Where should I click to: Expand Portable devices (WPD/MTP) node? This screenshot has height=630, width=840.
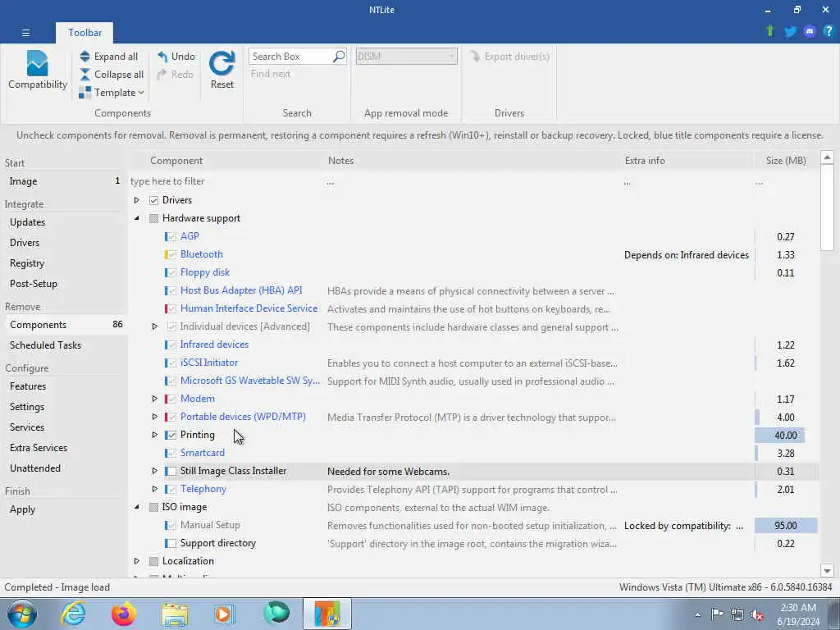click(154, 417)
